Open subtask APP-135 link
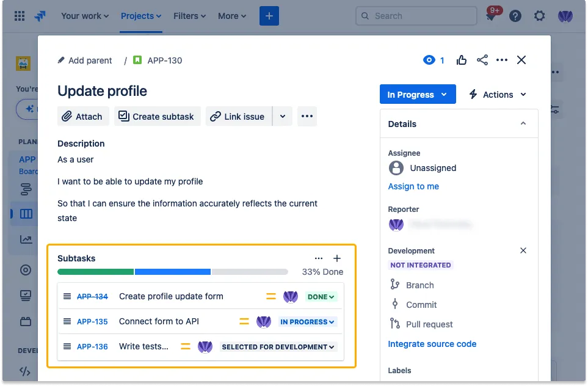The height and width of the screenshot is (386, 588). click(92, 322)
